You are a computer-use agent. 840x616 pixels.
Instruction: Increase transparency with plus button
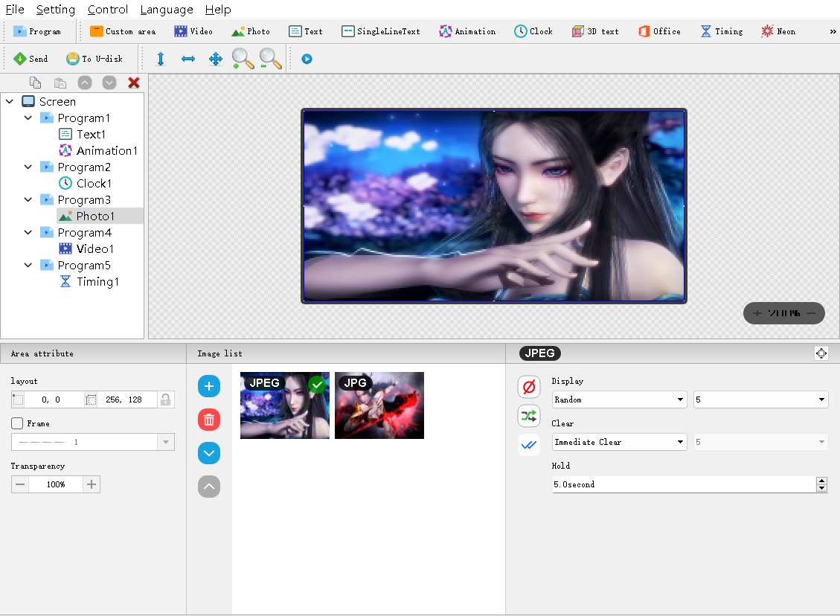click(x=92, y=484)
